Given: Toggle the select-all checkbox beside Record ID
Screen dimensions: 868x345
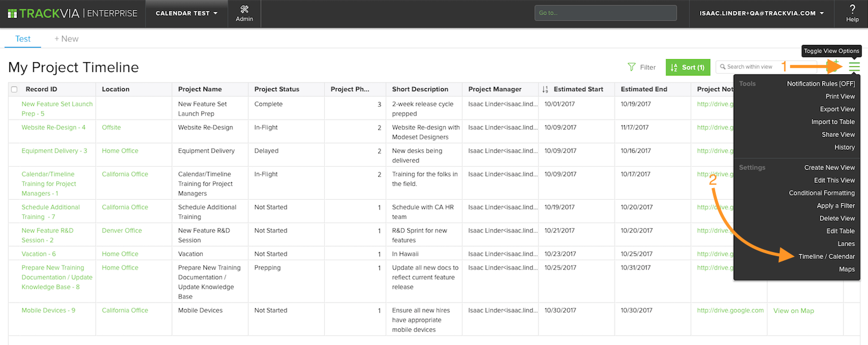Looking at the screenshot, I should coord(15,89).
